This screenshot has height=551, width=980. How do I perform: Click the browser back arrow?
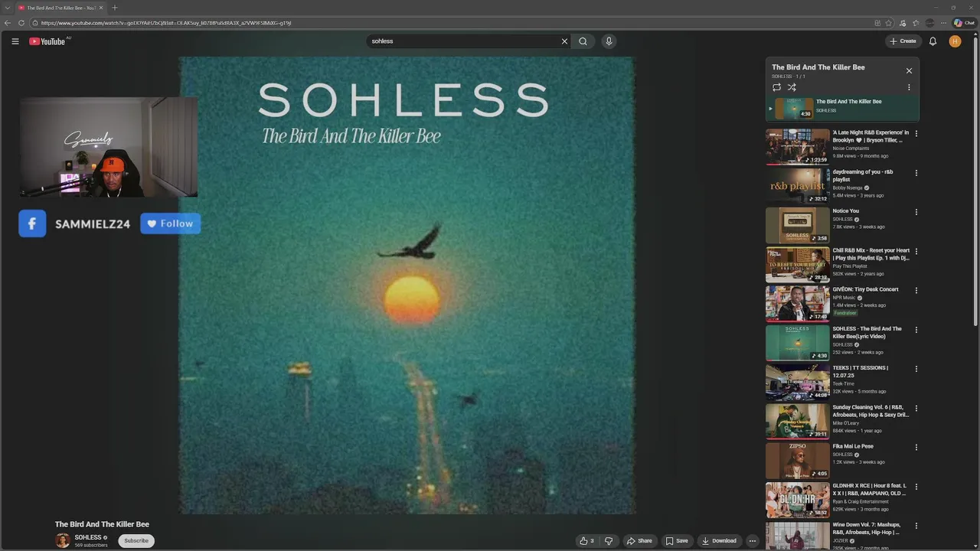(x=8, y=23)
